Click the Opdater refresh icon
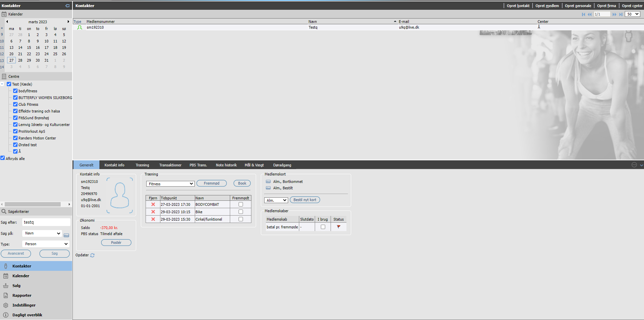 [x=92, y=255]
